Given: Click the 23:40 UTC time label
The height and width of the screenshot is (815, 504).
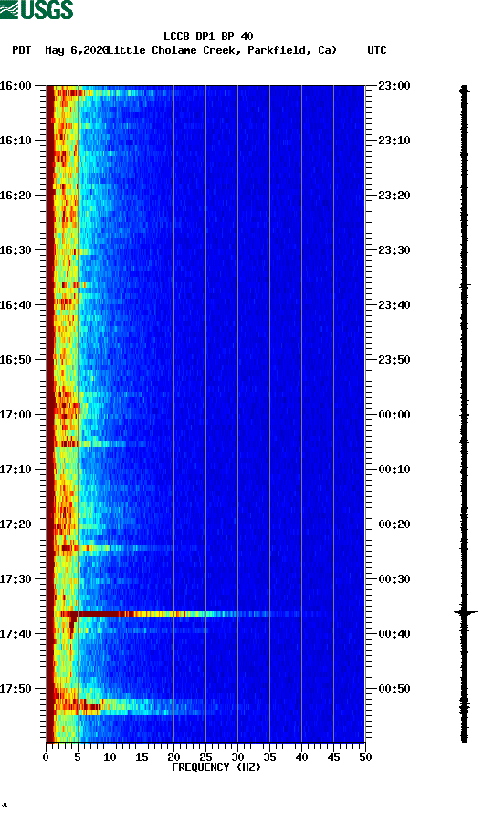Looking at the screenshot, I should [x=394, y=305].
